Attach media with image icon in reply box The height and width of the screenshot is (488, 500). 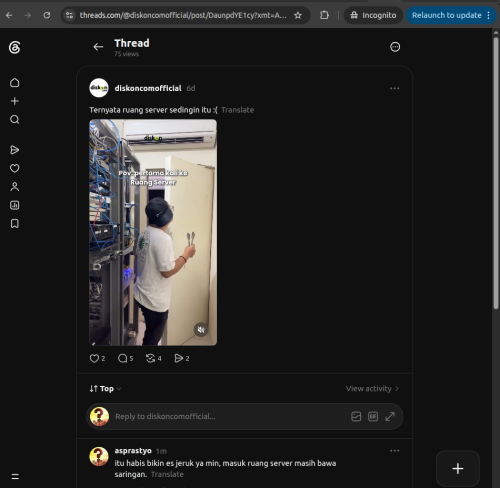356,416
